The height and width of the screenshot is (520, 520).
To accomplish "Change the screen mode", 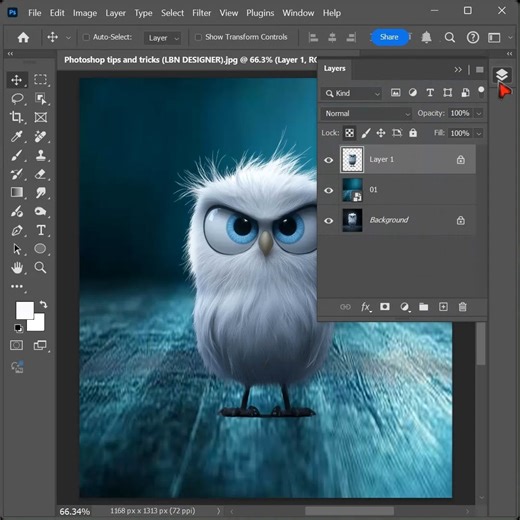I will click(40, 345).
